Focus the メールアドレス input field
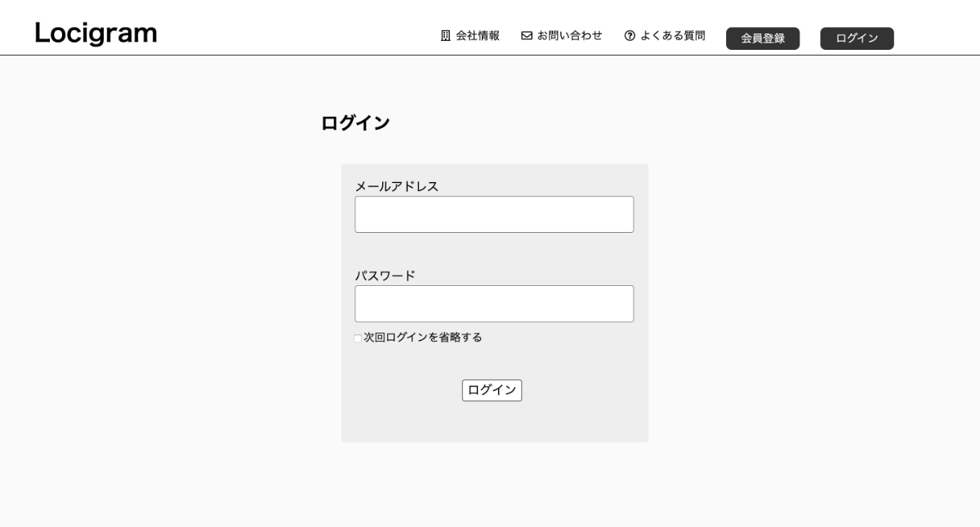980x527 pixels. [x=494, y=214]
